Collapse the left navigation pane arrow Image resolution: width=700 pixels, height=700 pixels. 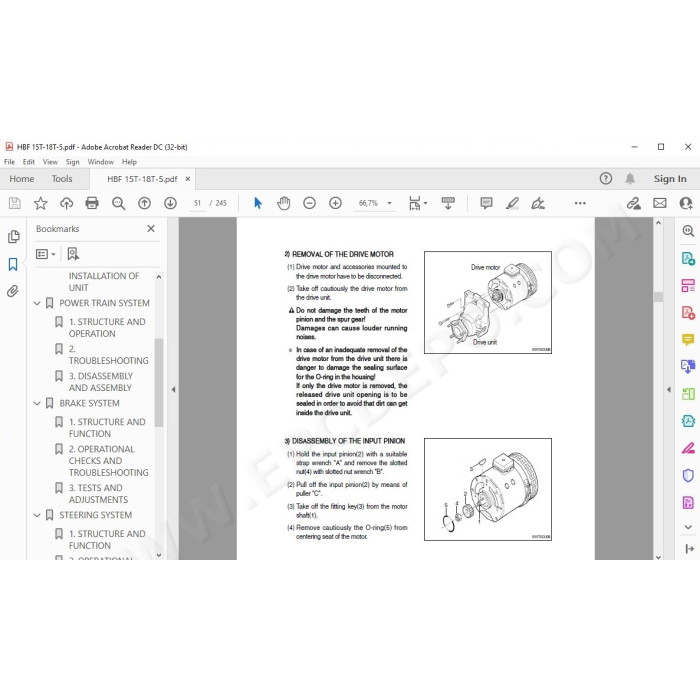(x=173, y=390)
